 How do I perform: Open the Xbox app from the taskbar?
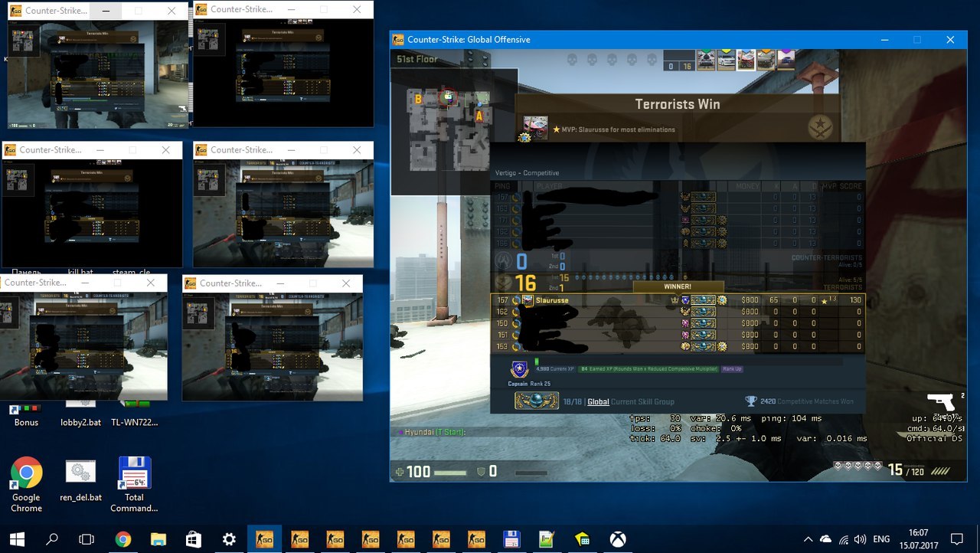click(x=618, y=539)
